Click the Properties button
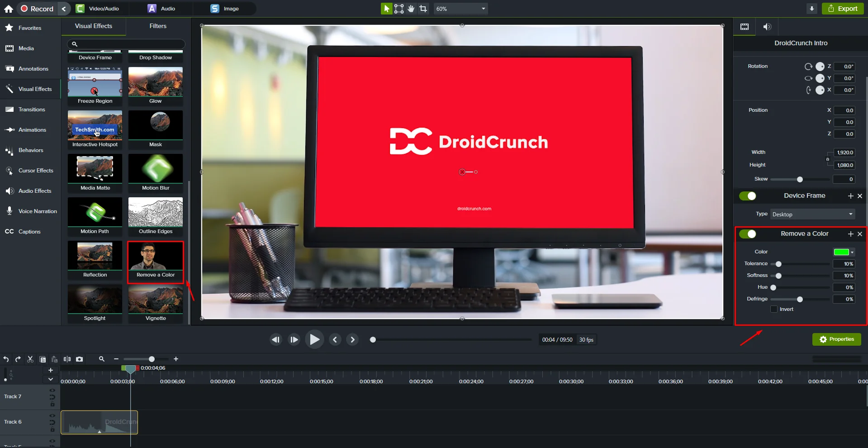 [x=837, y=339]
